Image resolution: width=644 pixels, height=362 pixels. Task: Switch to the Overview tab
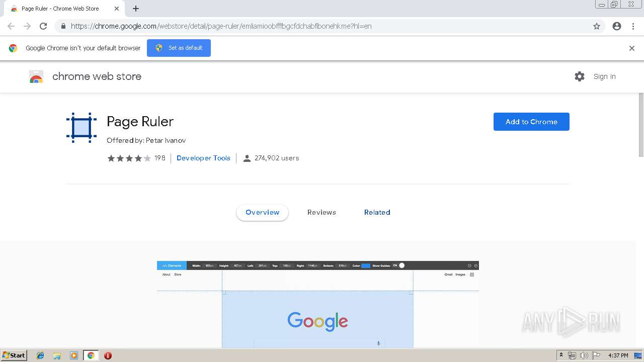[x=262, y=212]
